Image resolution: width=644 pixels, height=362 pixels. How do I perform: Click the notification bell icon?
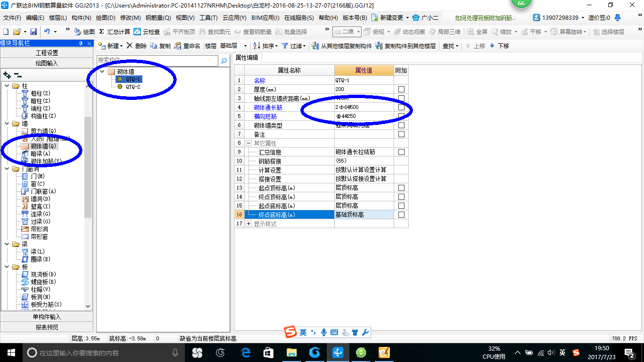[618, 18]
